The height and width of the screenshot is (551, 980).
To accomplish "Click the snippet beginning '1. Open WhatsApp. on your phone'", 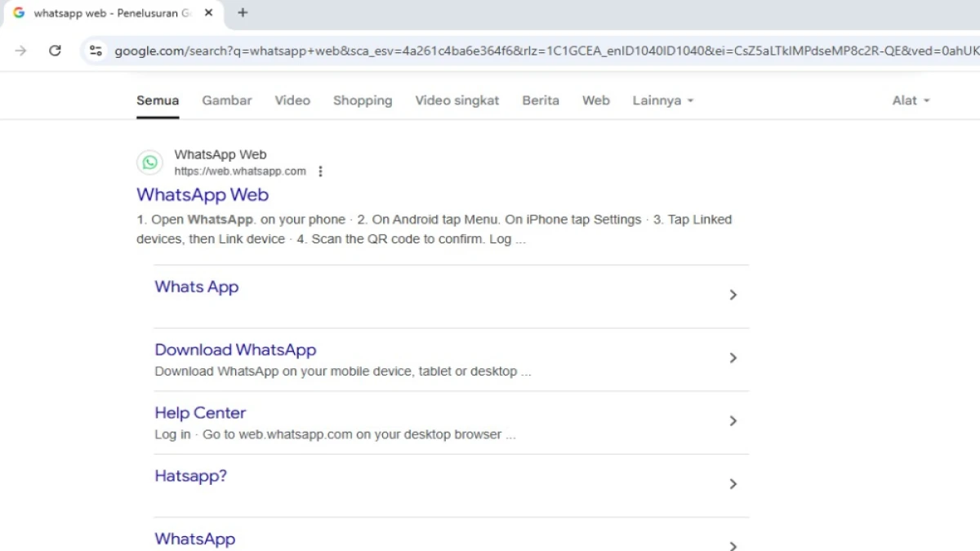I will [434, 229].
